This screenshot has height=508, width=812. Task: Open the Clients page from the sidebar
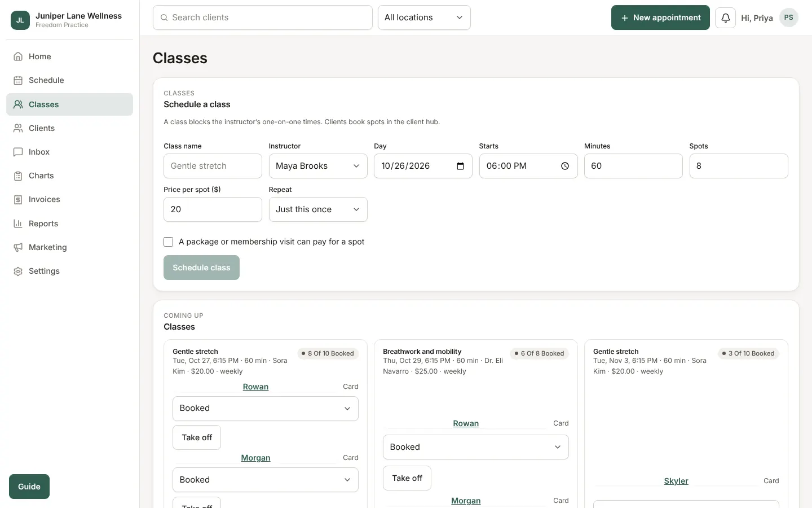[x=70, y=128]
